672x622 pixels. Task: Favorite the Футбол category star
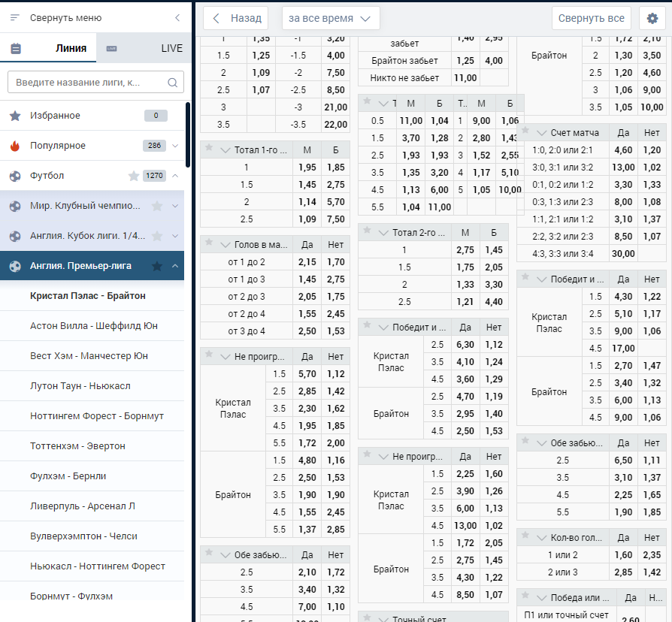(x=134, y=176)
